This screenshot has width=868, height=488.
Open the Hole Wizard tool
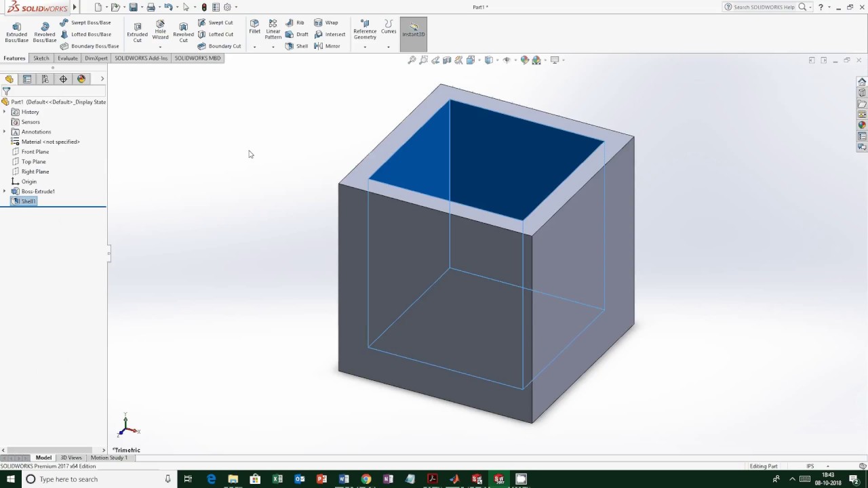click(x=160, y=29)
